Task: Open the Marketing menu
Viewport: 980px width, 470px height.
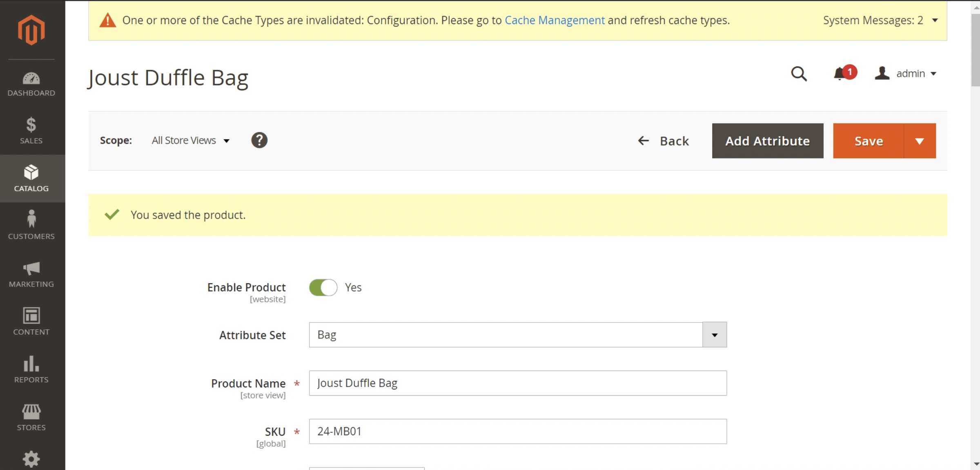Action: [31, 274]
